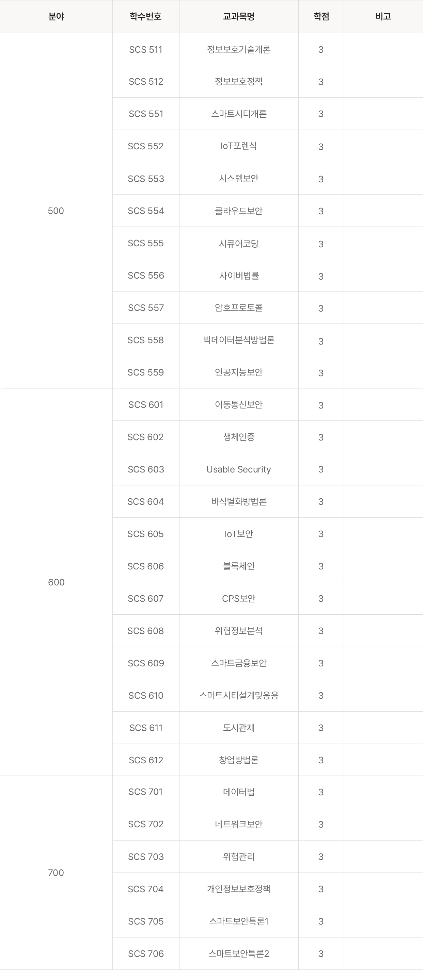Screen dimensions: 423x980
Task: Click the 빅데이터분석방법론 course name
Action: point(239,340)
